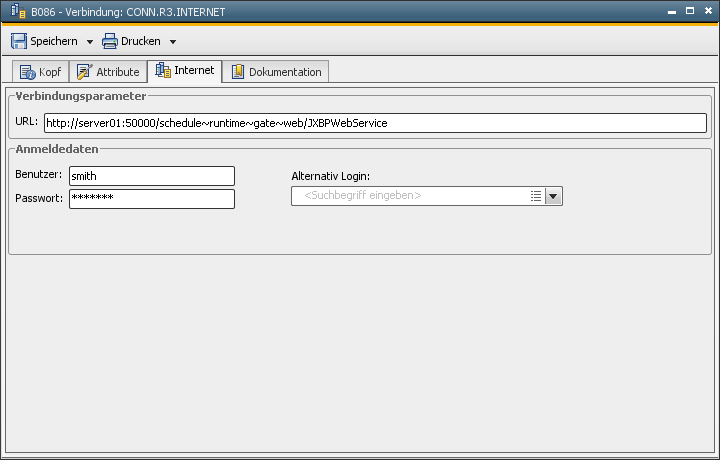
Task: Switch to the Attribute tab
Action: point(108,72)
